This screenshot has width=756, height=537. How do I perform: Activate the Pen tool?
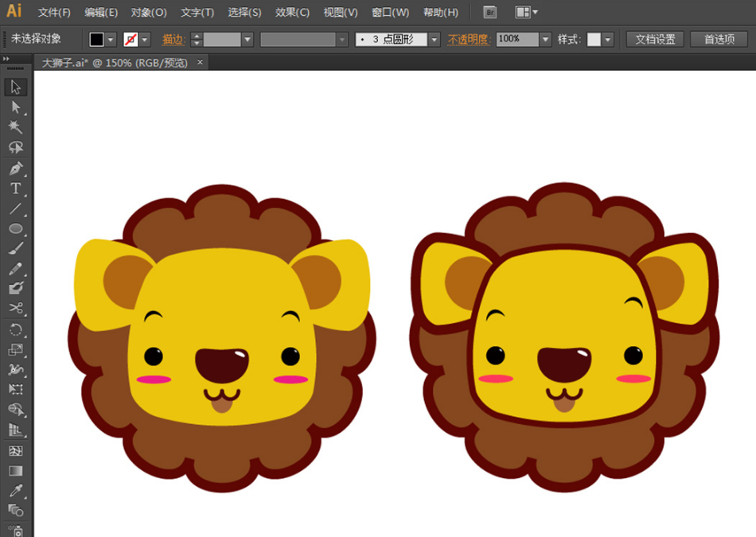(x=15, y=169)
